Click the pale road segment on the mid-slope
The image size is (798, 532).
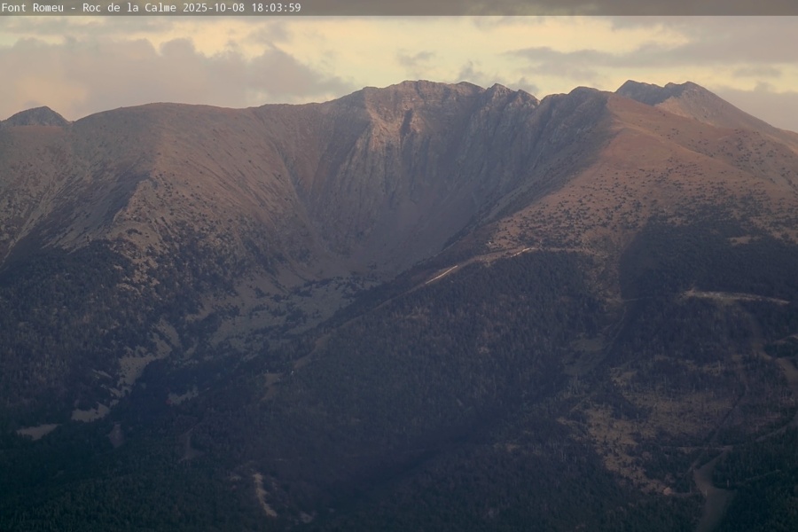point(442,274)
